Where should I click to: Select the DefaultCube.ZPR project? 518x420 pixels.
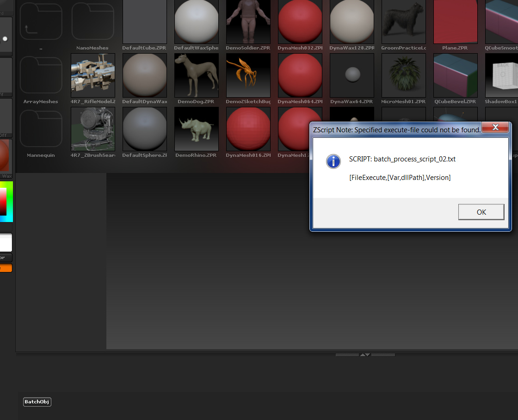(x=145, y=22)
